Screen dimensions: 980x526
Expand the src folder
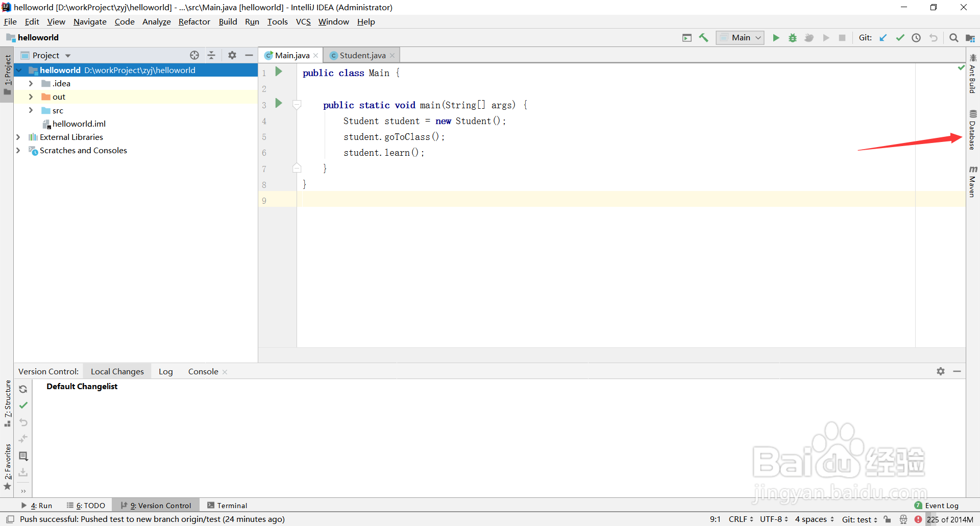coord(31,110)
